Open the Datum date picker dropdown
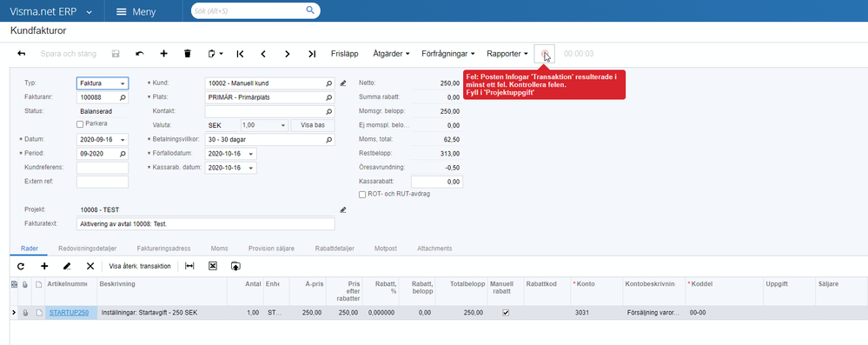The width and height of the screenshot is (868, 345). 123,140
